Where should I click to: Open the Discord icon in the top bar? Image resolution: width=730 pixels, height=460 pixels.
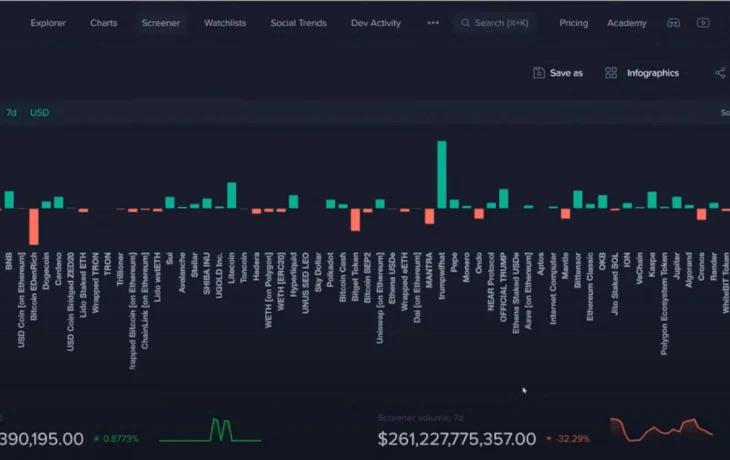point(673,23)
